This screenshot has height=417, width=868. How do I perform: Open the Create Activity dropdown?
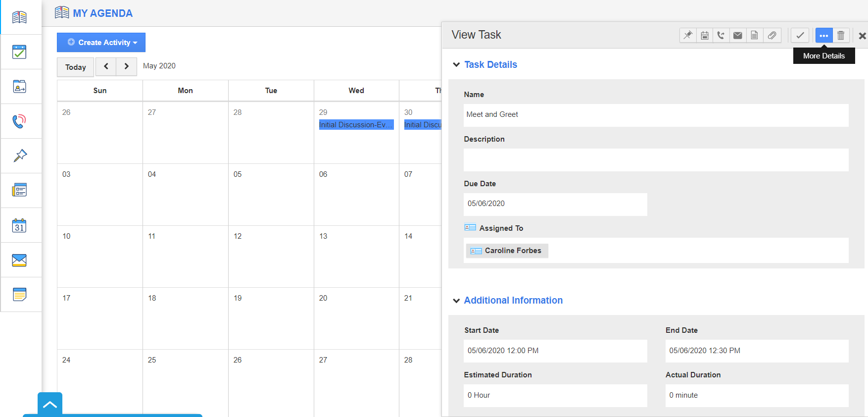click(101, 43)
